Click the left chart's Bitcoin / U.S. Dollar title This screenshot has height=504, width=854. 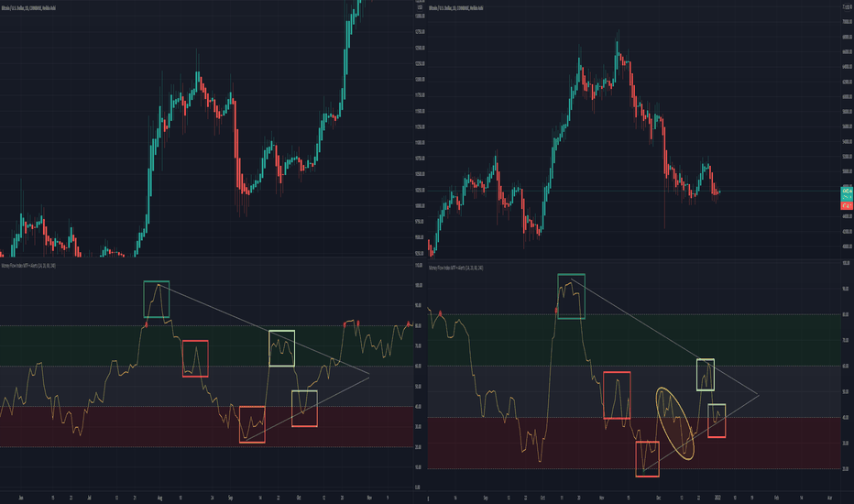pyautogui.click(x=27, y=8)
